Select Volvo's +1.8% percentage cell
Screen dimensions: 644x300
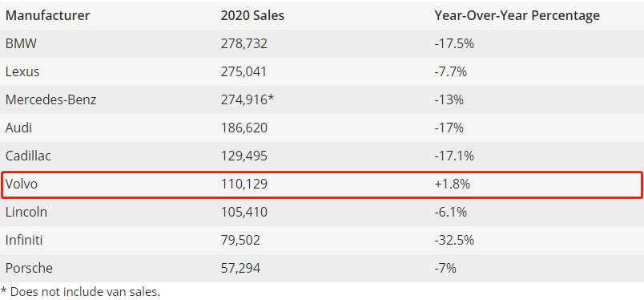coord(453,184)
